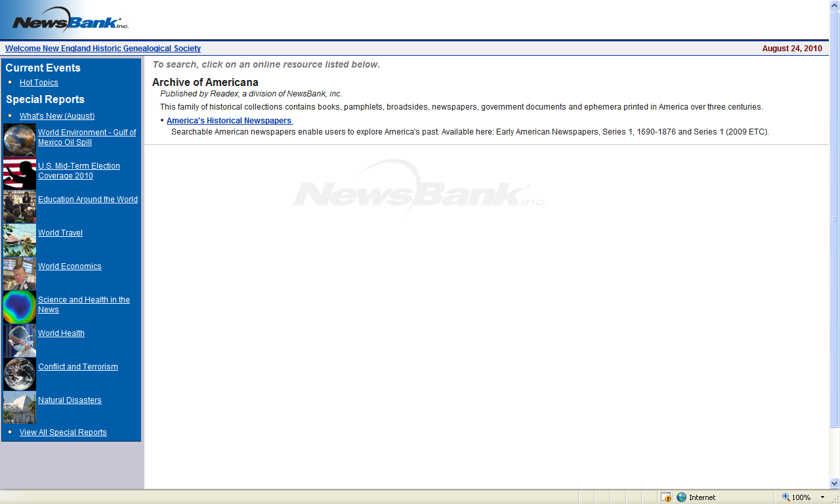Image resolution: width=840 pixels, height=504 pixels.
Task: Open America's Historical Newspapers collection
Action: pyautogui.click(x=230, y=121)
